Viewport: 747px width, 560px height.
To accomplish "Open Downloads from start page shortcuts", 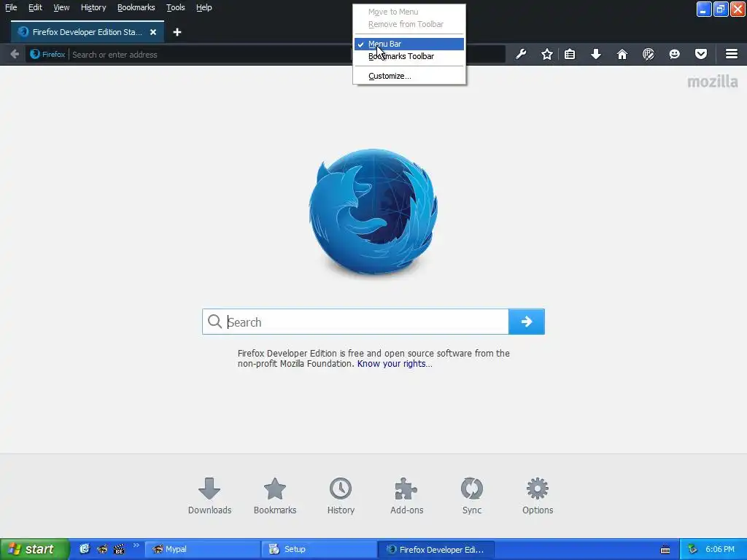I will pyautogui.click(x=209, y=496).
